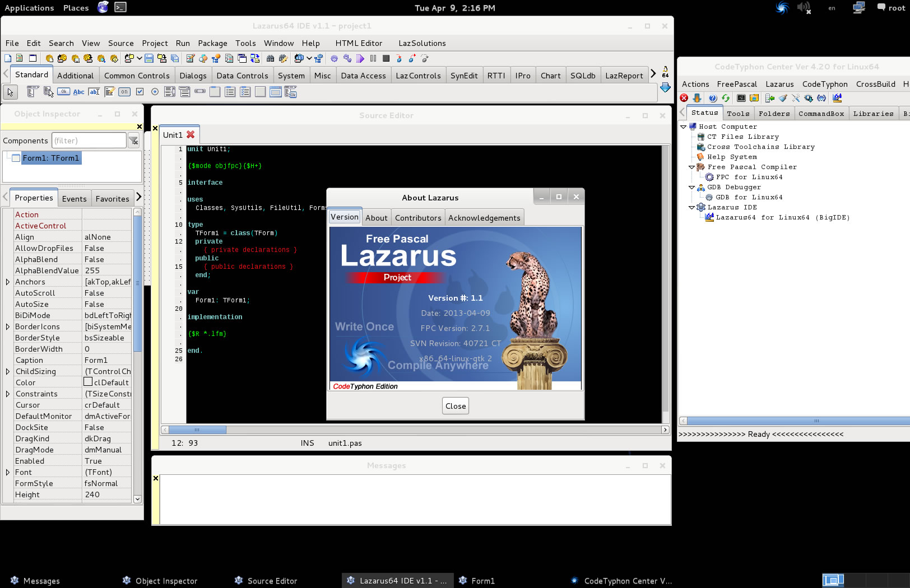Pick the TCheckBox component in the palette

tap(140, 92)
